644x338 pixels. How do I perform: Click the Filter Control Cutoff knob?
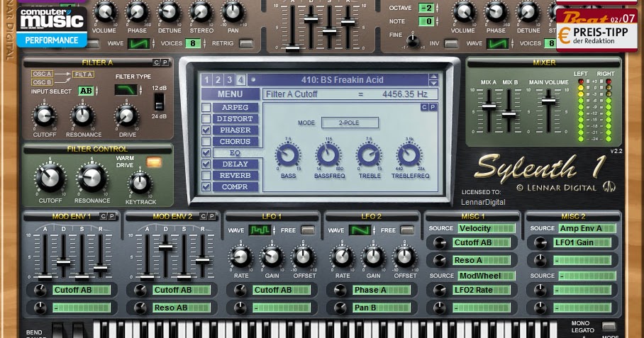[x=50, y=179]
